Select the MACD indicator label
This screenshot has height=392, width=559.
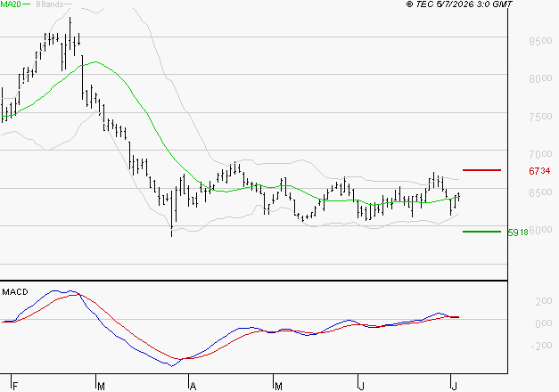[x=15, y=292]
